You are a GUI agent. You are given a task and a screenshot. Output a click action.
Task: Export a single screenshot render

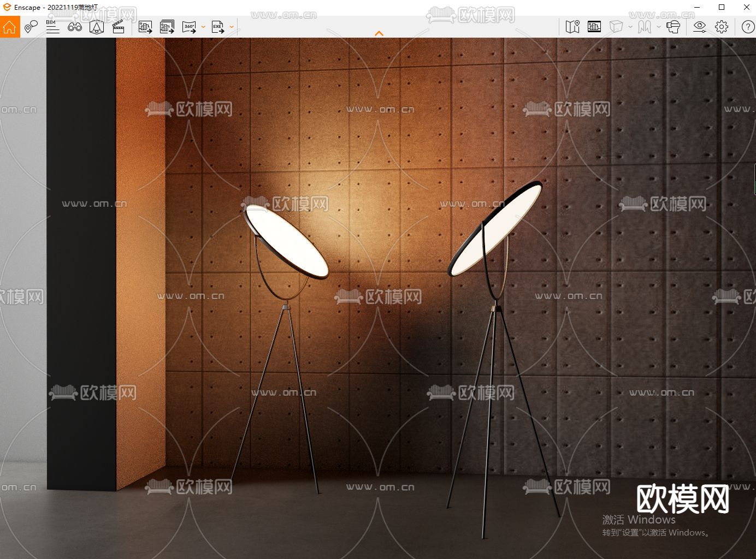(145, 27)
